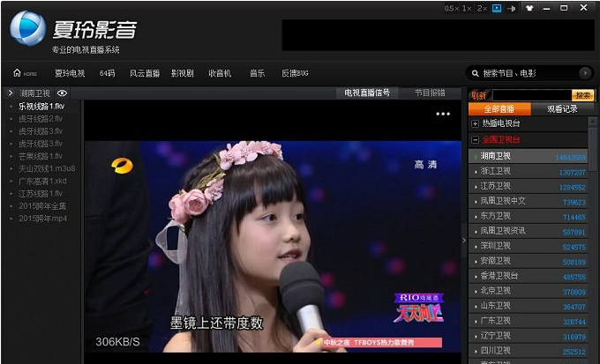Screen dimensions: 600x364
Task: Collapse the left source list arrow
Action: [11, 93]
